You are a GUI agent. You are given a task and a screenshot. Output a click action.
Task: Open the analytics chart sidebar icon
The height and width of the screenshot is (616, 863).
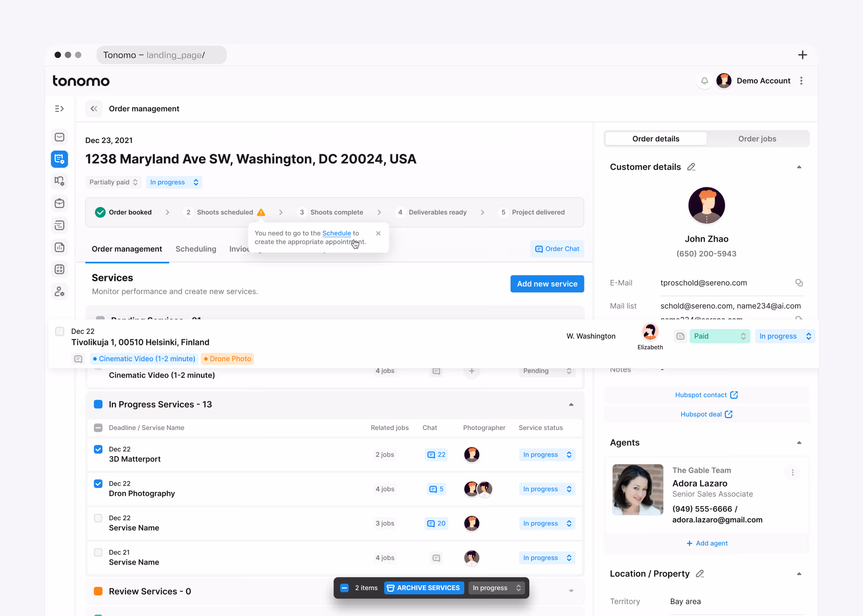60,247
